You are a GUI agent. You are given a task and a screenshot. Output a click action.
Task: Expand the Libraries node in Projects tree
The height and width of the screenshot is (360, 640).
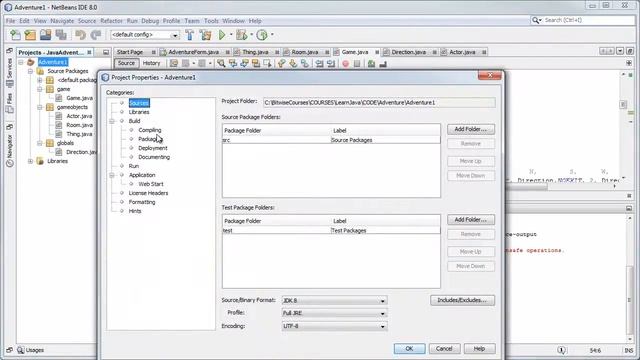(x=30, y=161)
